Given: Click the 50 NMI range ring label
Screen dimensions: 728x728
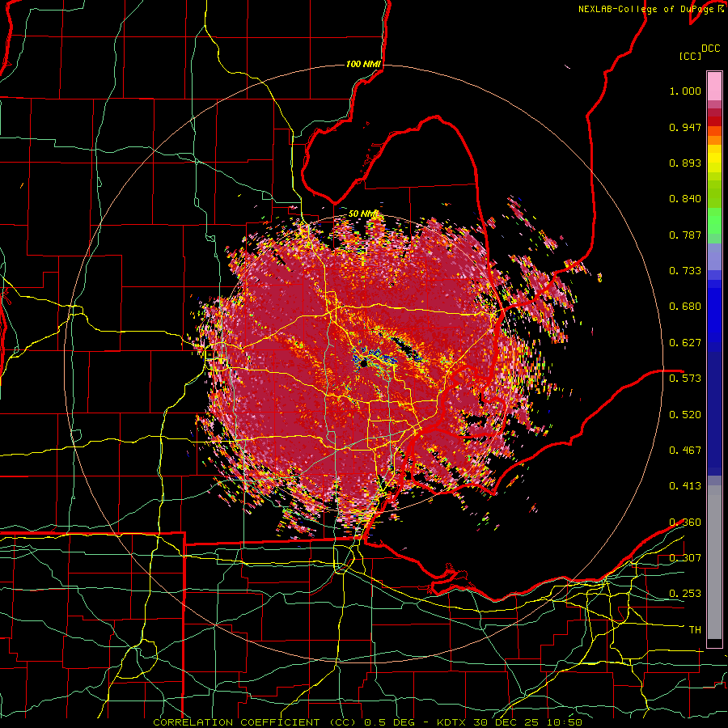Looking at the screenshot, I should [x=363, y=214].
